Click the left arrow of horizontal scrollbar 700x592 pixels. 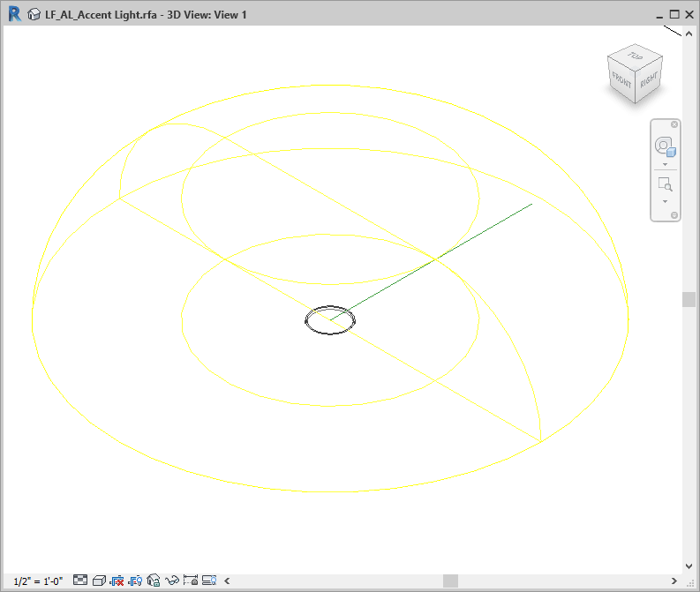[x=227, y=581]
